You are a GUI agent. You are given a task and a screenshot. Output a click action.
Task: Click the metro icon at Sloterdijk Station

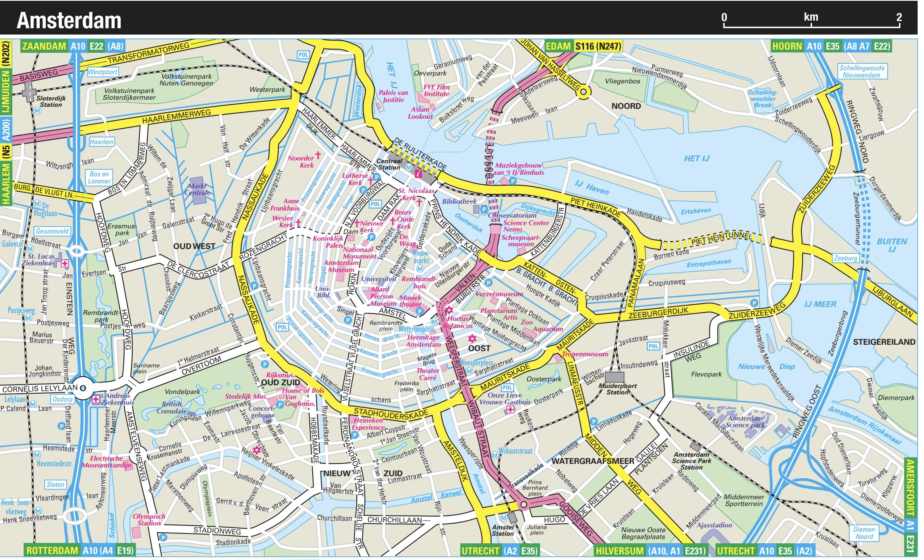click(37, 111)
